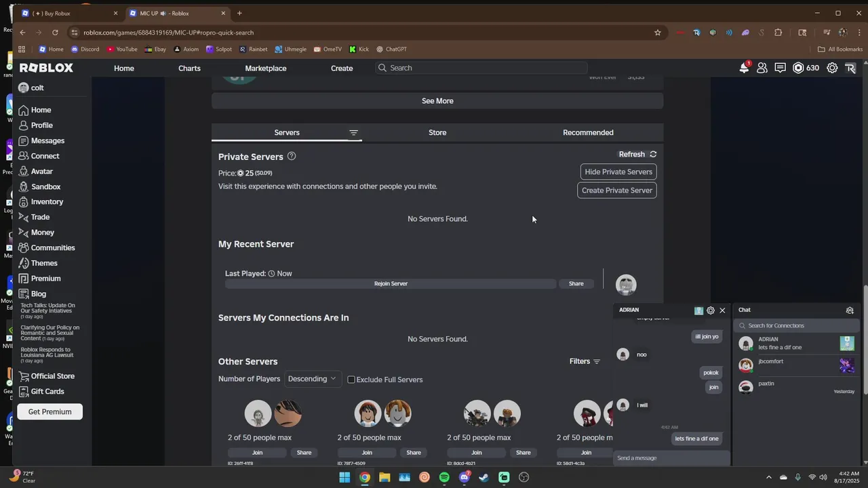Open Charts in the Roblox top navigation
This screenshot has height=488, width=868.
point(189,68)
